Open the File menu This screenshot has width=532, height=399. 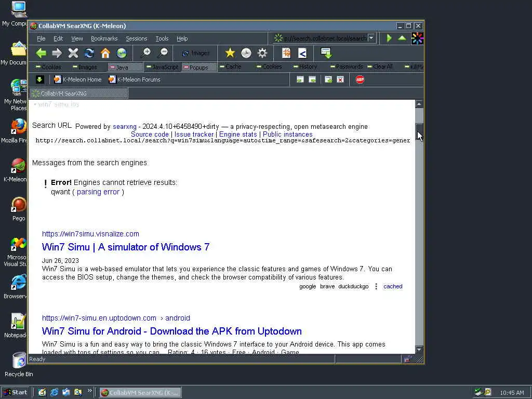[41, 38]
